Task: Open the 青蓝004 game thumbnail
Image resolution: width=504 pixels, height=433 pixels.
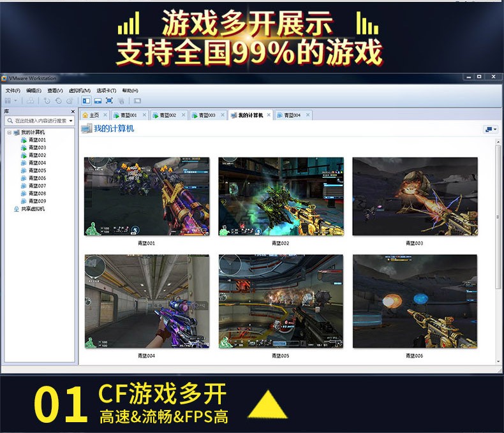Action: [x=147, y=301]
